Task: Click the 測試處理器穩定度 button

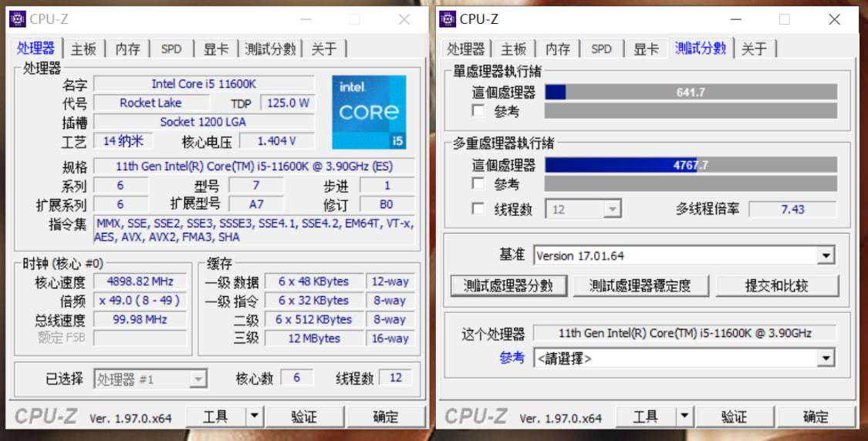Action: click(640, 285)
